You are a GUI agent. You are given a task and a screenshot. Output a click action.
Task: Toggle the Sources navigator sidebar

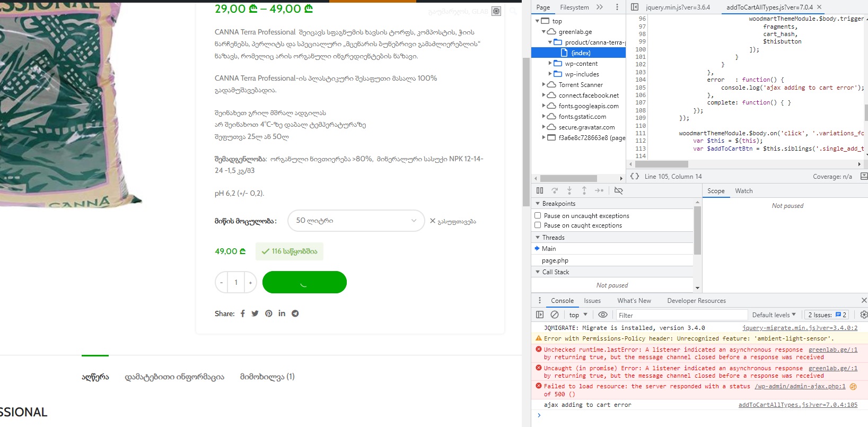[x=635, y=7]
